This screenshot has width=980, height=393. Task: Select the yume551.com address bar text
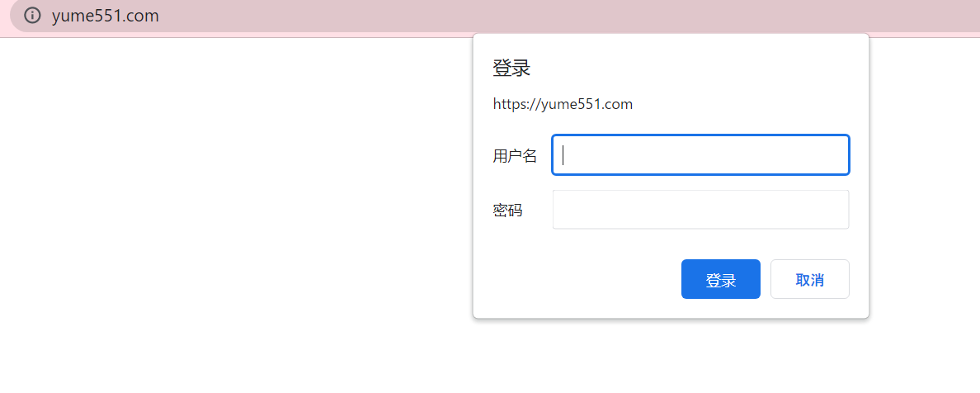(105, 16)
